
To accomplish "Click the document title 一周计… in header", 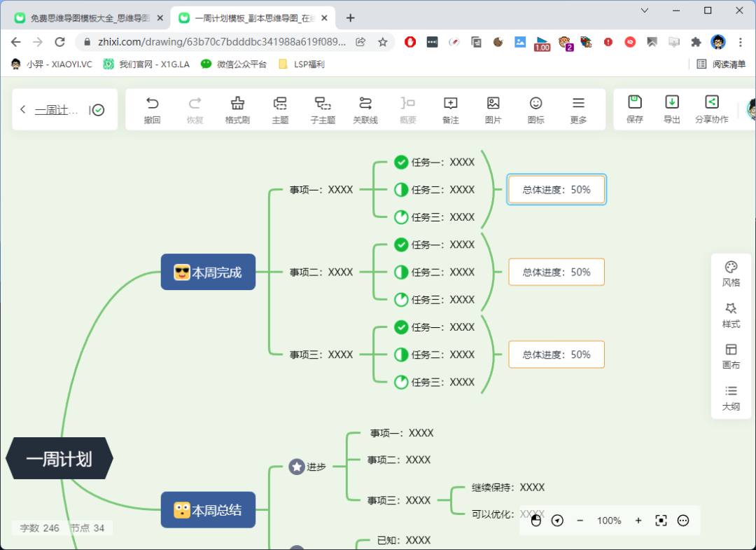I will coord(57,110).
